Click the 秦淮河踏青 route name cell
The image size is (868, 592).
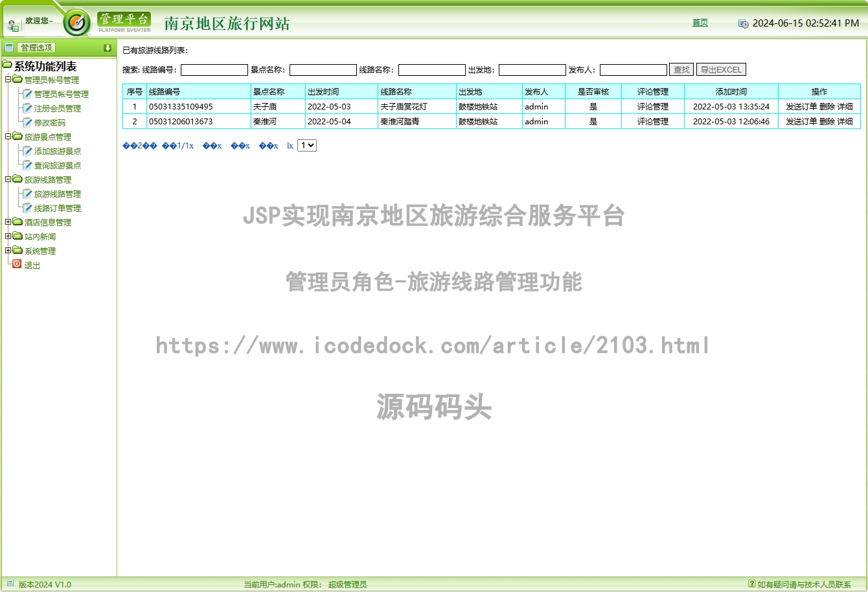click(417, 121)
